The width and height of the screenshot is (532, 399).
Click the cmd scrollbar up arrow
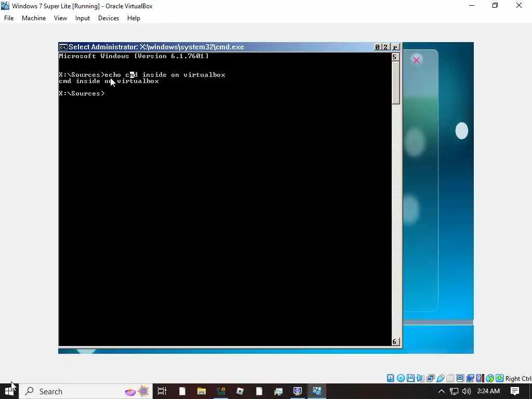(395, 57)
